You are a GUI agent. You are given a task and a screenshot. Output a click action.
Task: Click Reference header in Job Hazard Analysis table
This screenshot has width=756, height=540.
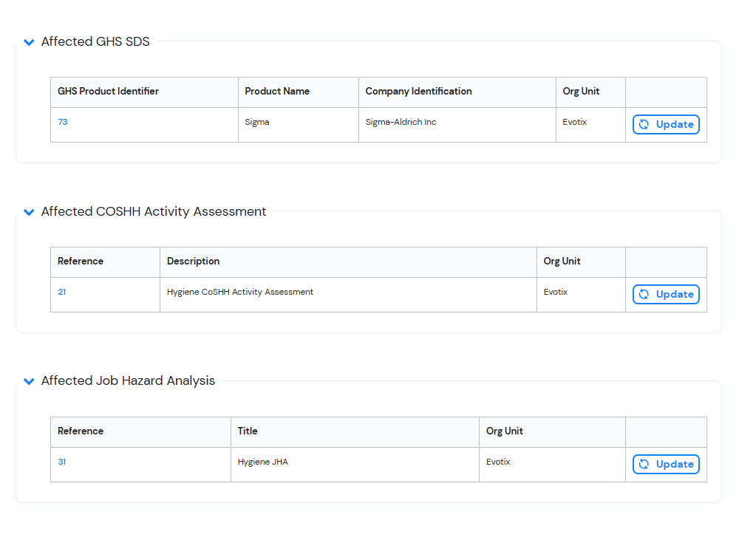(x=81, y=431)
